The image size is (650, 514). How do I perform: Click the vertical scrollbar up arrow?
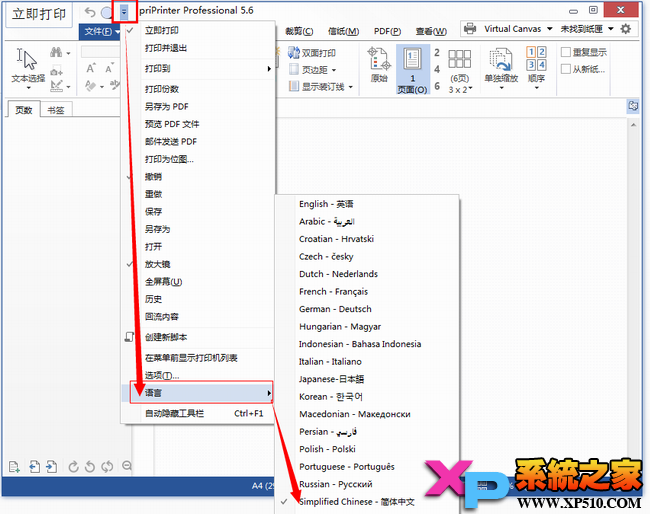pyautogui.click(x=633, y=124)
